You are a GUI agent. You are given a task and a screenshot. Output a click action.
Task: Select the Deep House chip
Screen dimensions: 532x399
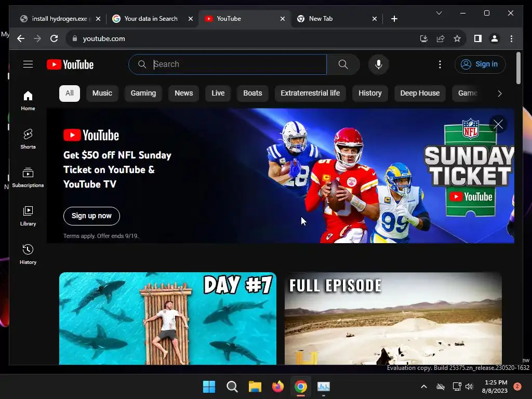(420, 94)
